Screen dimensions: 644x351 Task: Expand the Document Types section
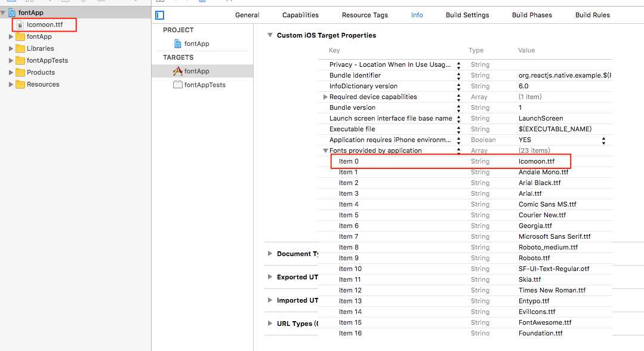point(270,254)
